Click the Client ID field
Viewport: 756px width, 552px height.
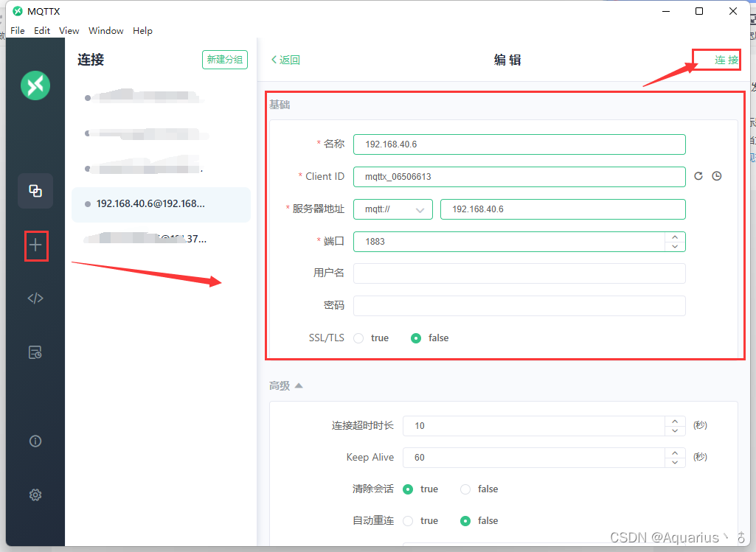click(519, 177)
